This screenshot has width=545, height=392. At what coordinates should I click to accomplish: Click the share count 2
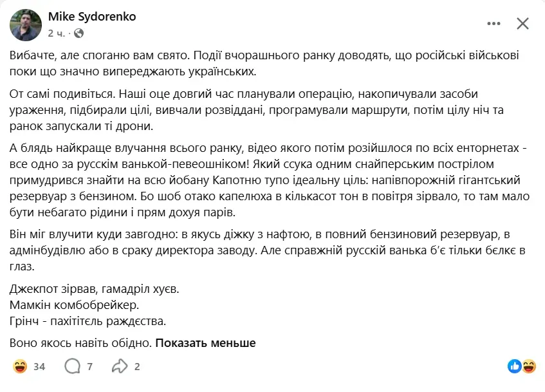pos(137,367)
